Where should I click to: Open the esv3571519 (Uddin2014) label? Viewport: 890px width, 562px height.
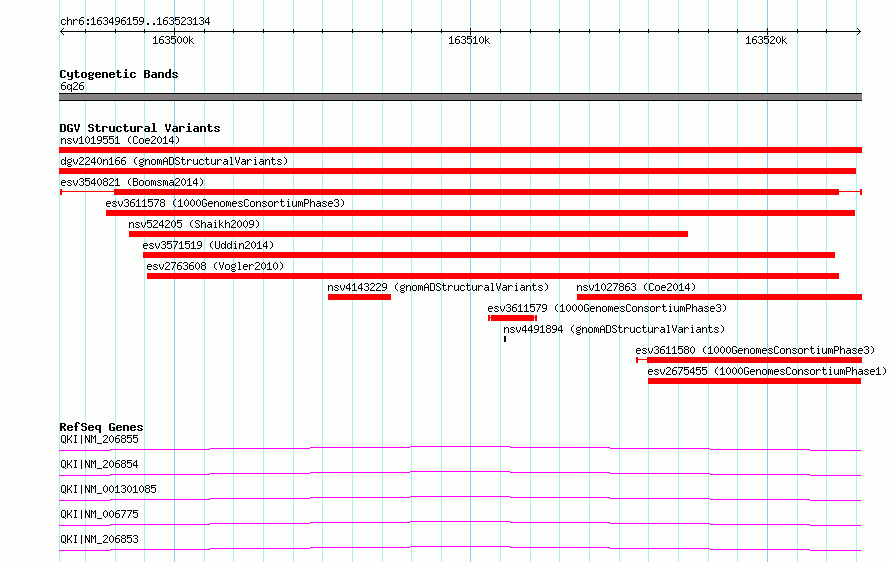208,245
